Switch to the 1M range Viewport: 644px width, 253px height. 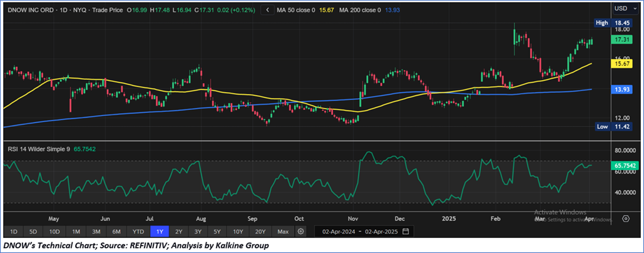[x=76, y=232]
